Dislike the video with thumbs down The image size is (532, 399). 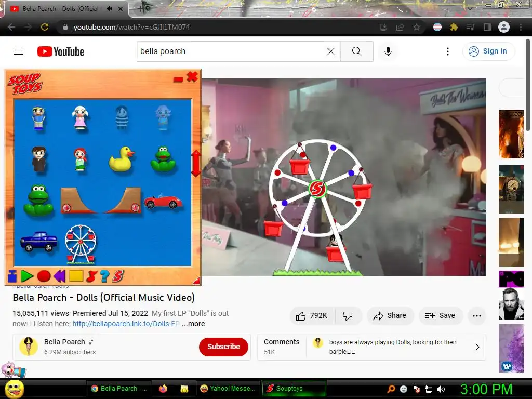pos(348,315)
